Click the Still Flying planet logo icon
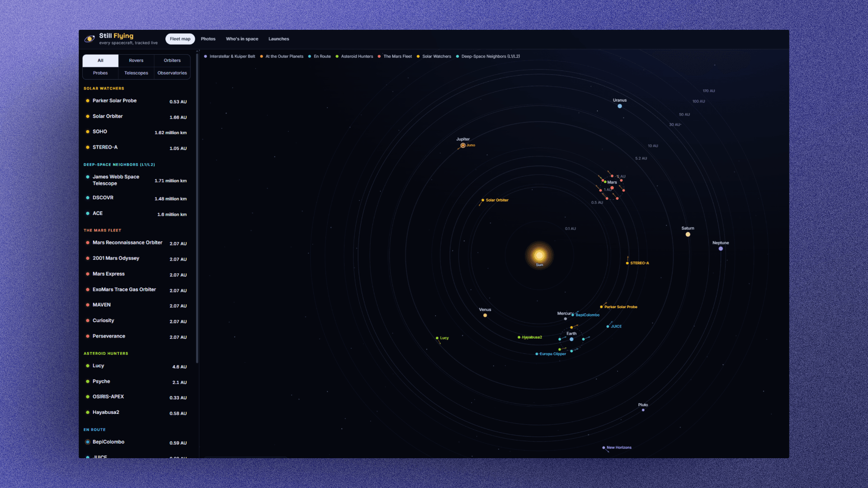 [x=90, y=39]
